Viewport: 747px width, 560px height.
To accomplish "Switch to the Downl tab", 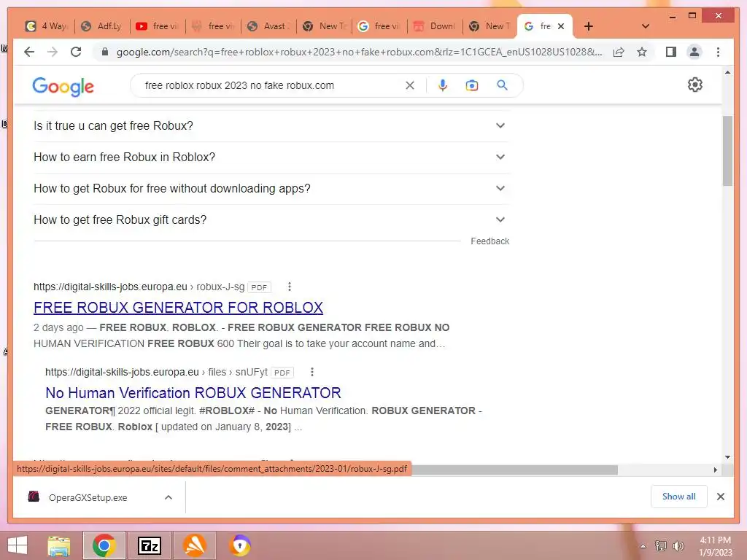I will tap(435, 26).
